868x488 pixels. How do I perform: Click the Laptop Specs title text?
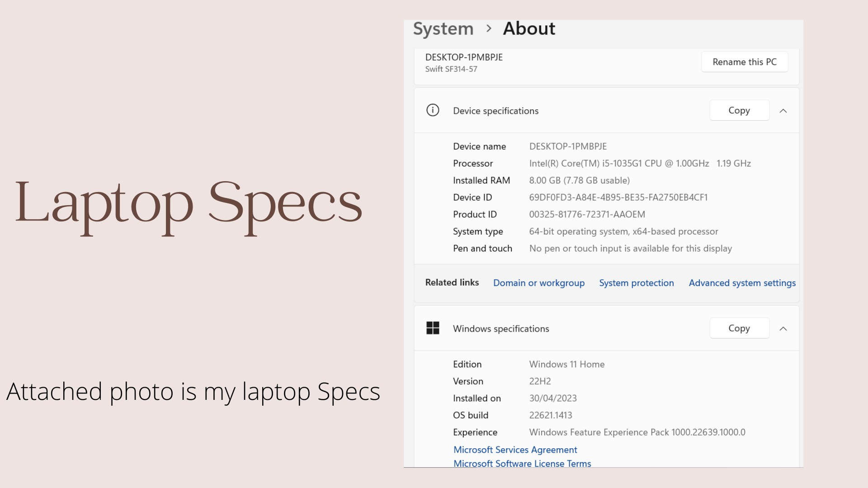pos(189,202)
